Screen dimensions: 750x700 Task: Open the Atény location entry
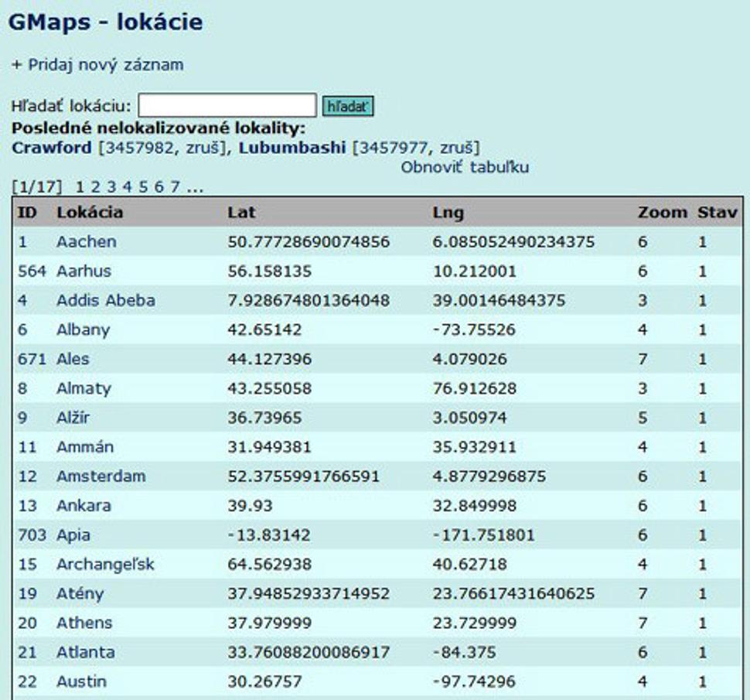pyautogui.click(x=80, y=593)
